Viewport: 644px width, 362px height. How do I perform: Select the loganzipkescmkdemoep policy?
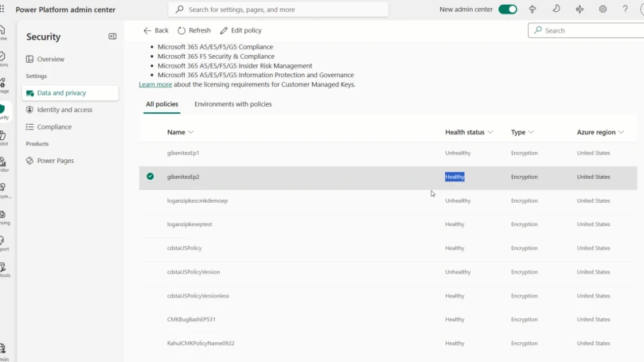197,200
